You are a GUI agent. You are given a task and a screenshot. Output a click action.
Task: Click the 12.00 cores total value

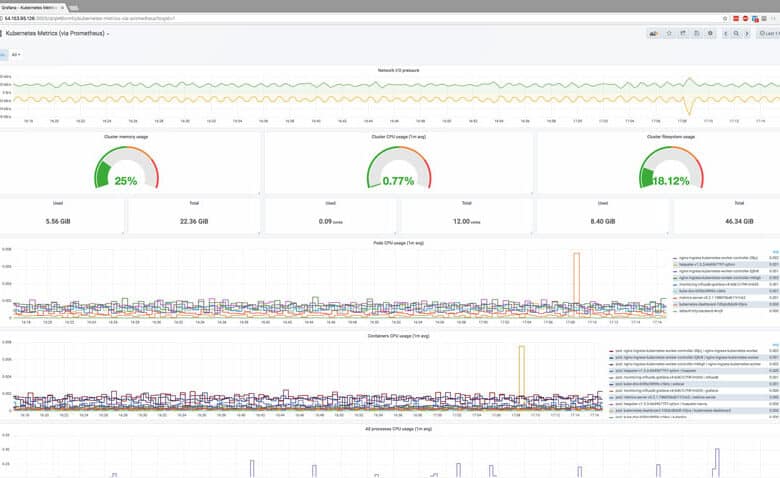tap(466, 221)
